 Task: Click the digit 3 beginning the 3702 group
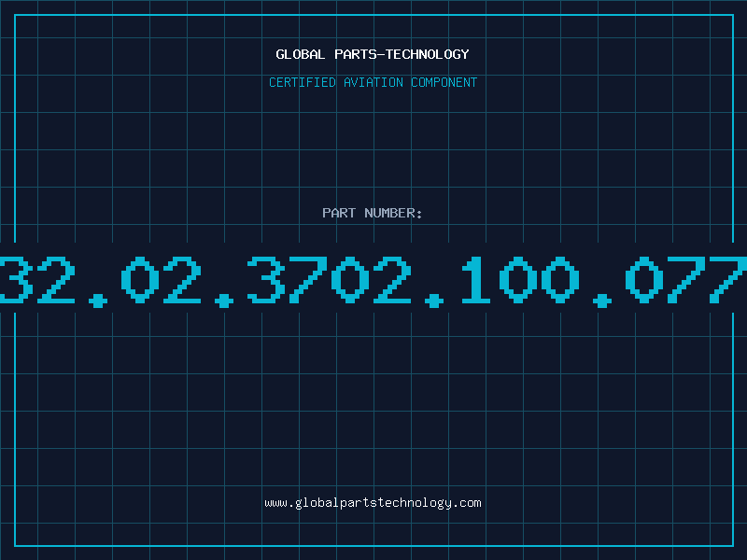pos(264,280)
